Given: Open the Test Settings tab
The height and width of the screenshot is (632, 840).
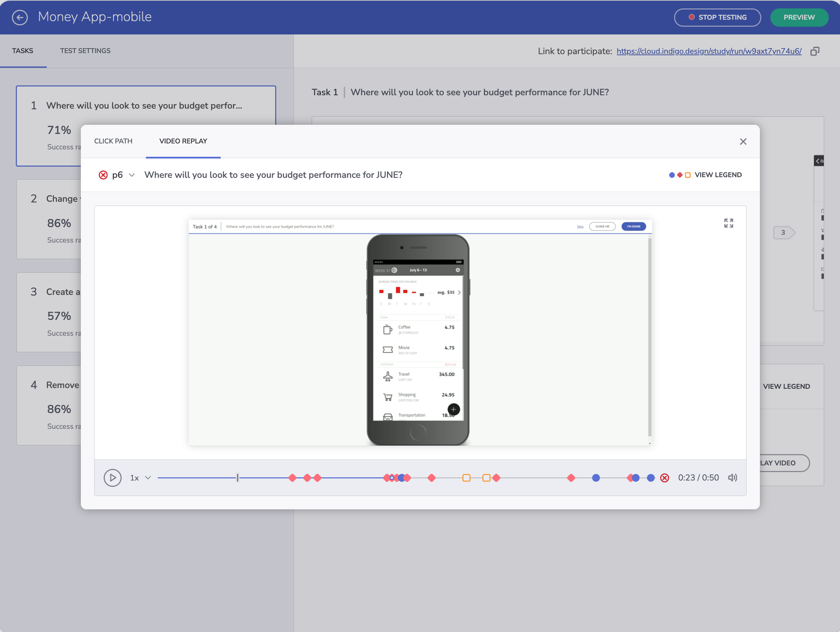Looking at the screenshot, I should point(85,51).
